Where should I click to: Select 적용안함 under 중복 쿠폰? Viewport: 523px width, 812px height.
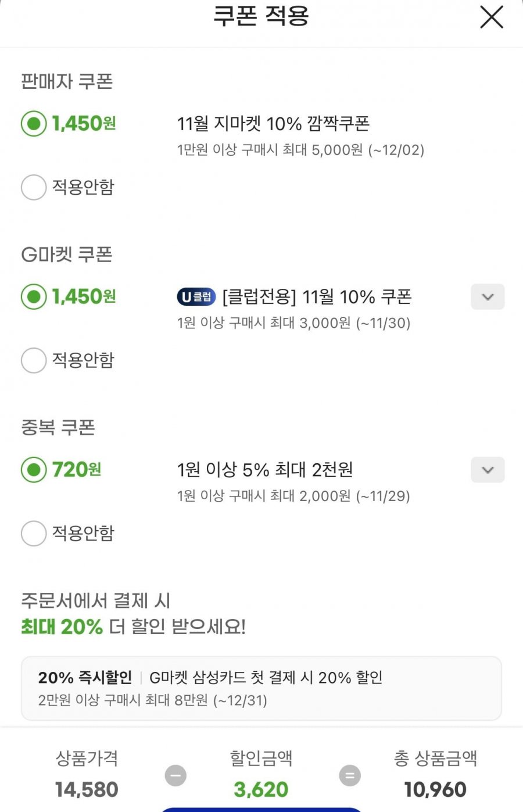(34, 534)
